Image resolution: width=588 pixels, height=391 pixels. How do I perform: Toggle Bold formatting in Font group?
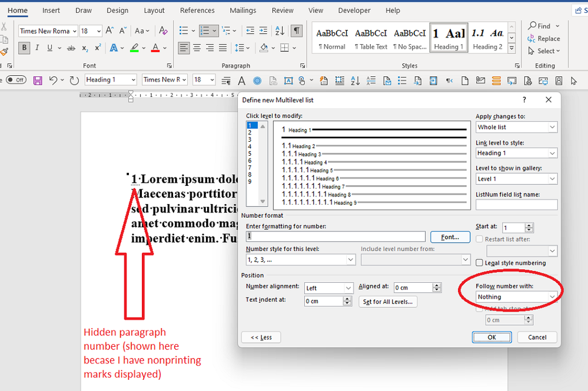[x=24, y=48]
